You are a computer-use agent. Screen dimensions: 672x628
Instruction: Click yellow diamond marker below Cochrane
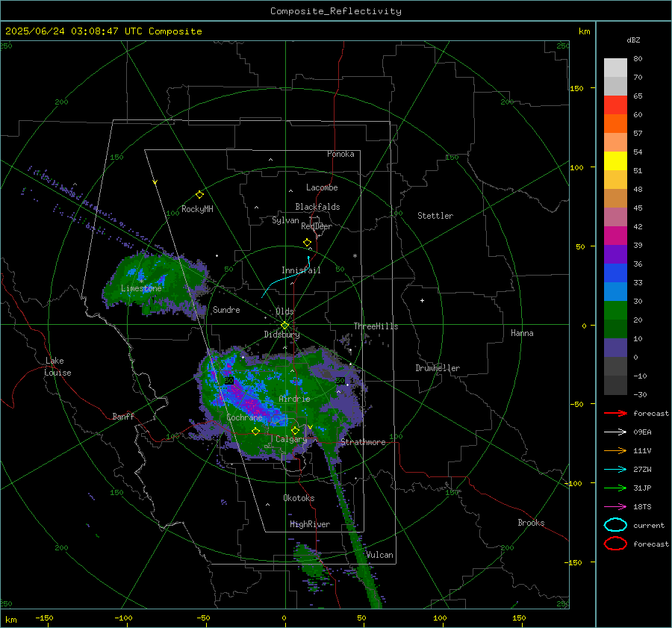[x=255, y=431]
